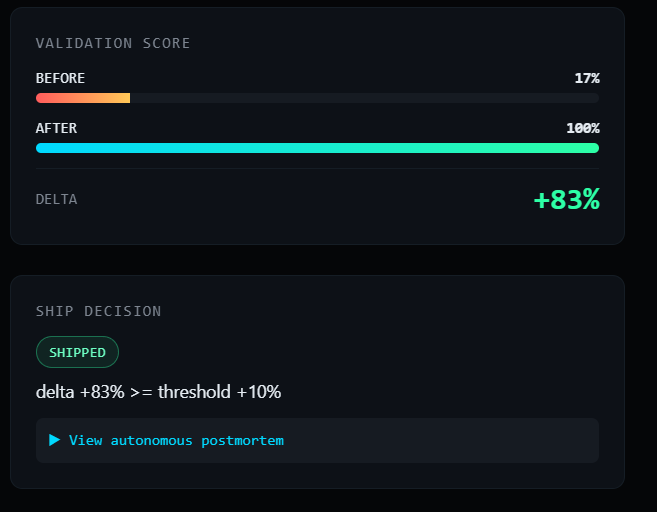Click the SHIPPED status badge

pyautogui.click(x=78, y=352)
